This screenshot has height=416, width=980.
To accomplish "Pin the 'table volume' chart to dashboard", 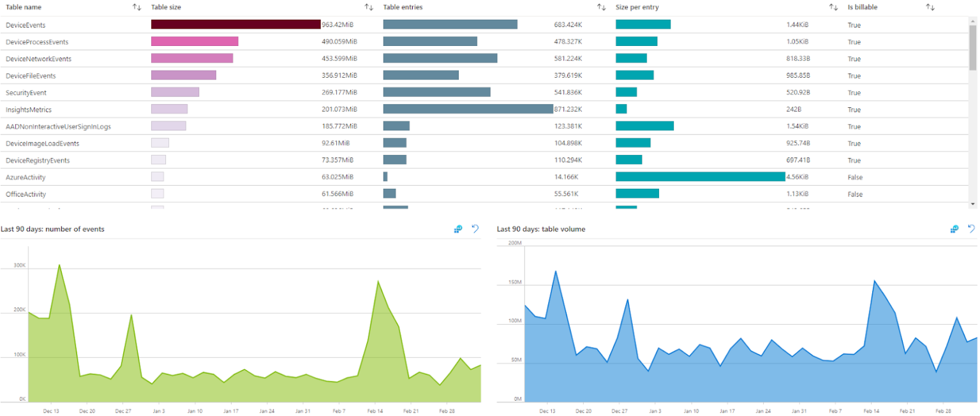I will [954, 229].
